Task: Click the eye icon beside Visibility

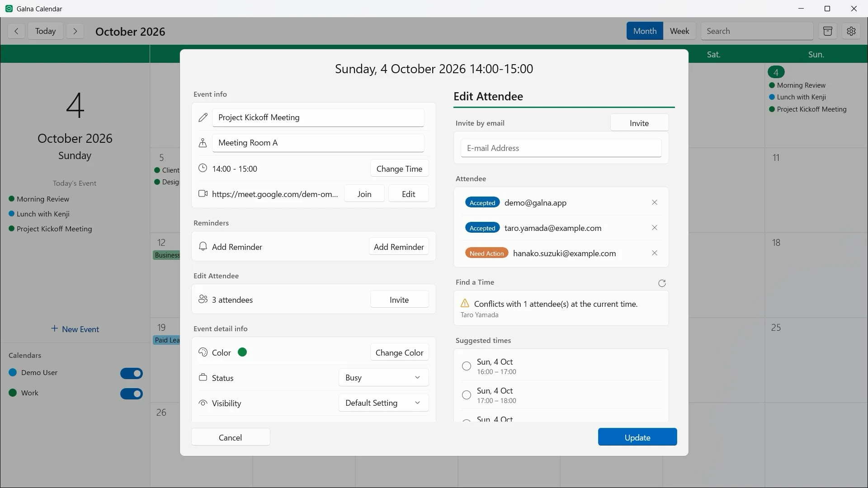Action: [203, 403]
